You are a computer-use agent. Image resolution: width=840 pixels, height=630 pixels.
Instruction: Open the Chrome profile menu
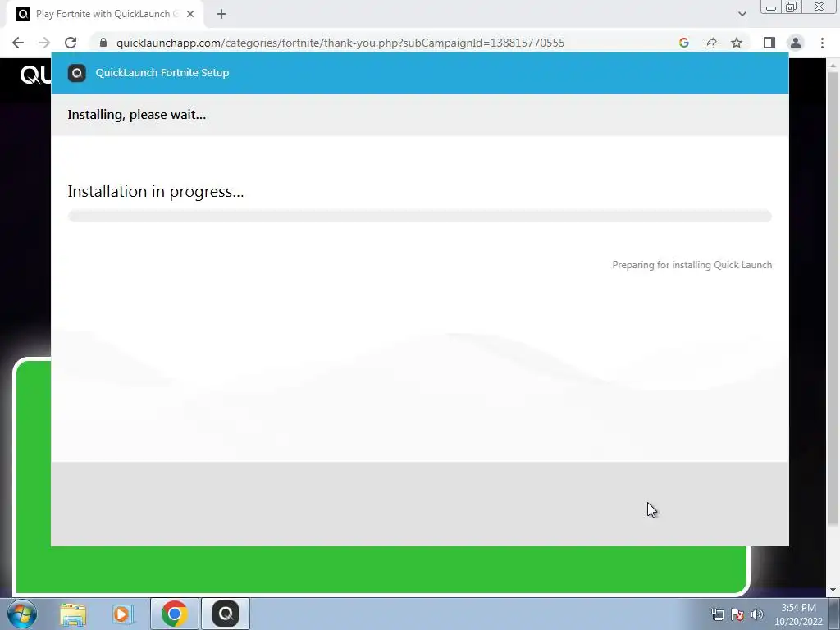796,43
